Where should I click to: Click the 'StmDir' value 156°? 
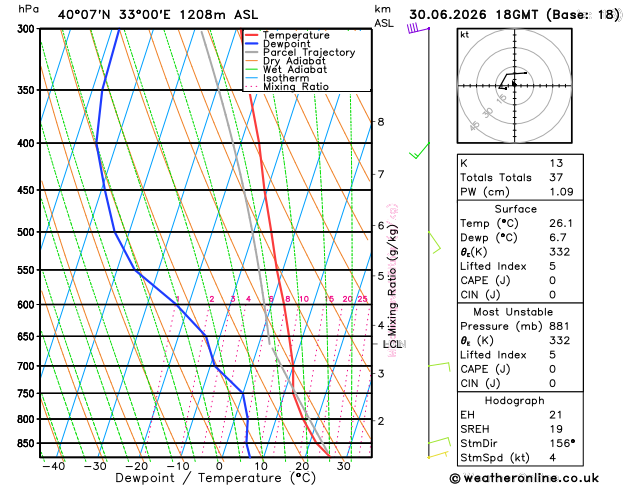[x=562, y=443]
